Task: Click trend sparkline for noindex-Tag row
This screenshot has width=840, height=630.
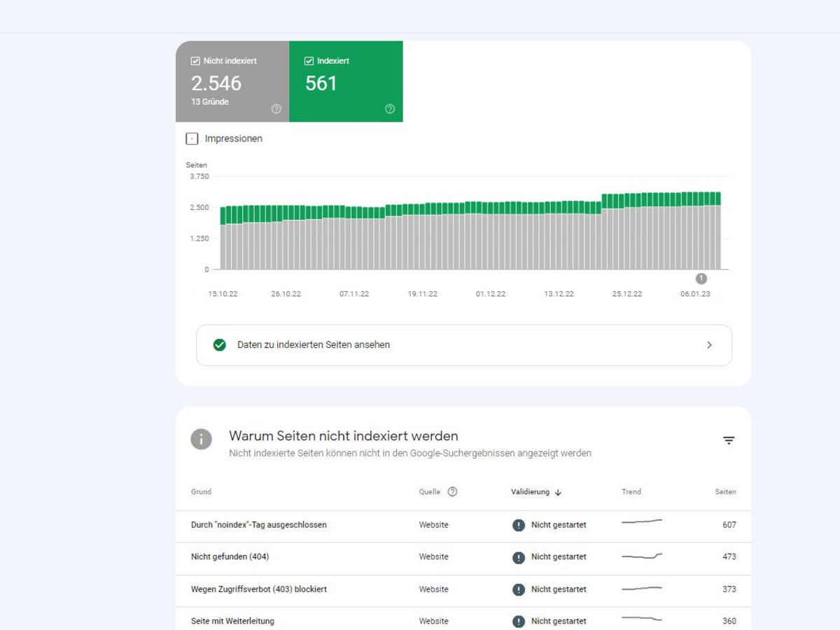Action: (x=641, y=521)
